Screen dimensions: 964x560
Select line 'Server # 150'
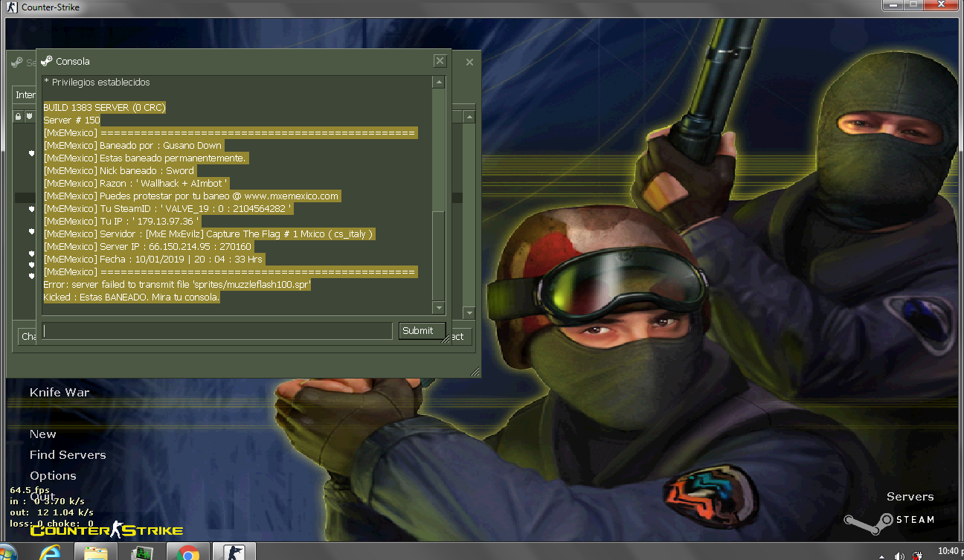71,120
